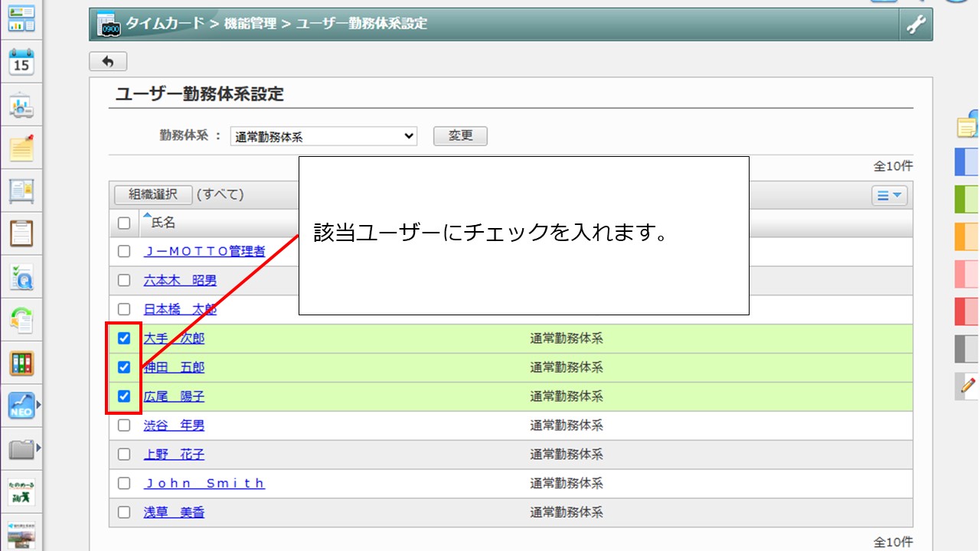Screen dimensions: 980x551
Task: Click the yellow sticky note icon on right edge
Action: [968, 126]
